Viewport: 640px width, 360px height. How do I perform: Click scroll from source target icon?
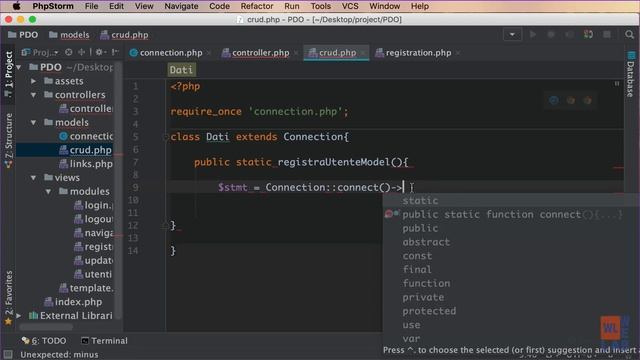tap(69, 52)
